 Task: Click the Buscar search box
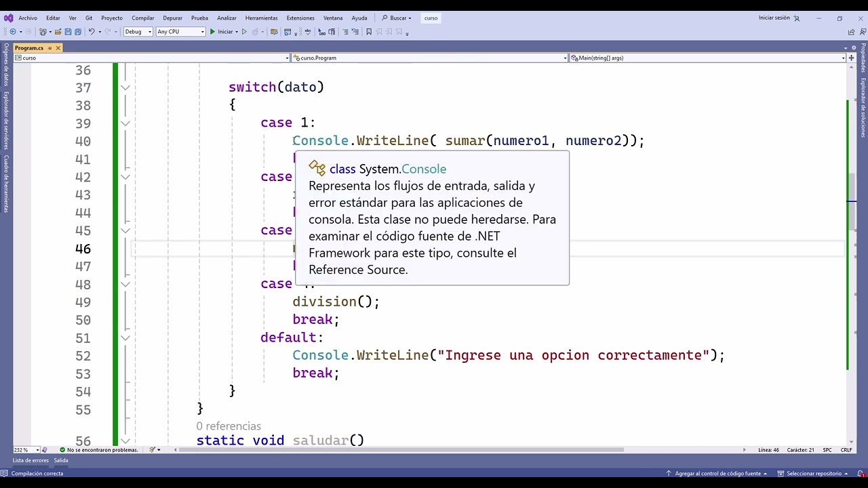(396, 18)
